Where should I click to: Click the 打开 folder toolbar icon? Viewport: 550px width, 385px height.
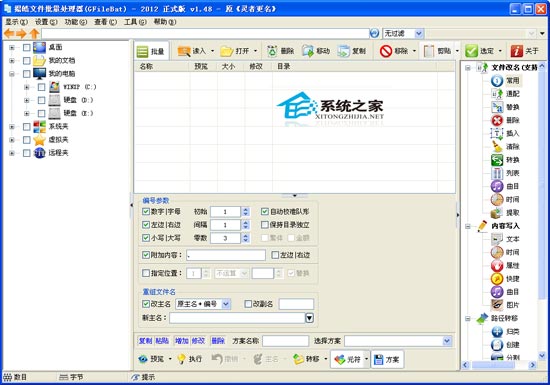[x=227, y=51]
